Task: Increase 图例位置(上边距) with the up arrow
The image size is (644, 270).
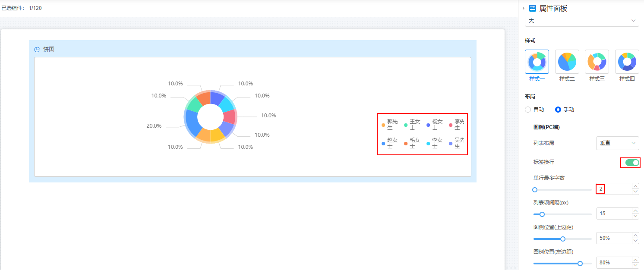Action: [x=635, y=235]
